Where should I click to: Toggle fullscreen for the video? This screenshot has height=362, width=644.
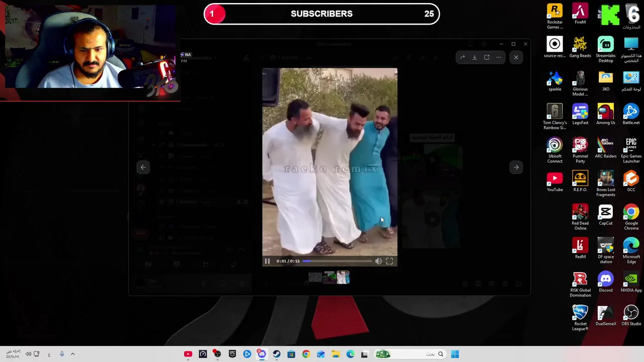[x=389, y=261]
